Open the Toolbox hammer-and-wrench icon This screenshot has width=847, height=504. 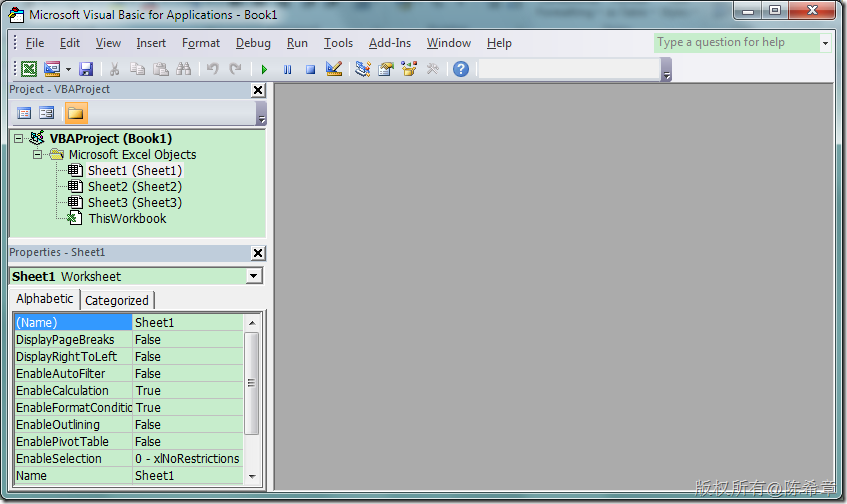432,69
